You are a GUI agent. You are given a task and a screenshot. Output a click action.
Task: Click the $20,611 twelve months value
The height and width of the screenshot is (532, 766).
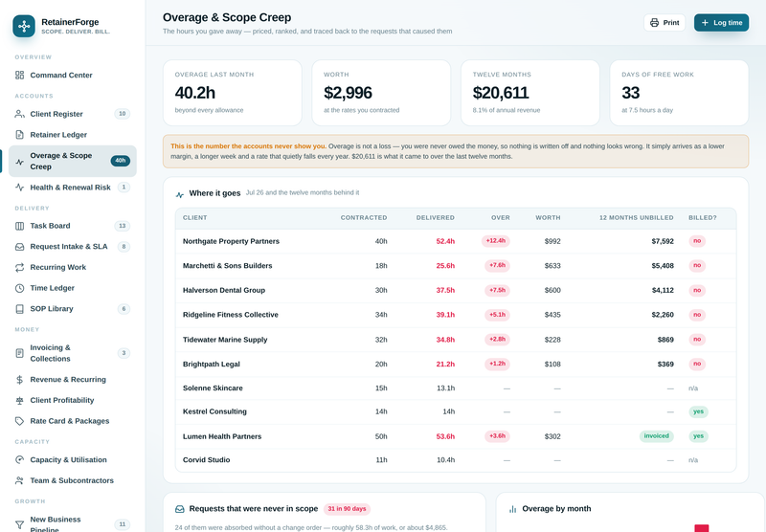[x=501, y=93]
